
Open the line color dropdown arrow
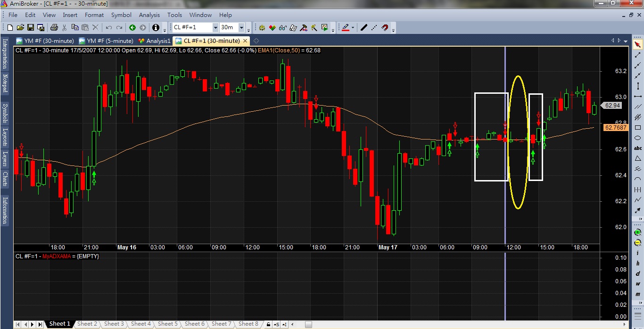click(352, 28)
